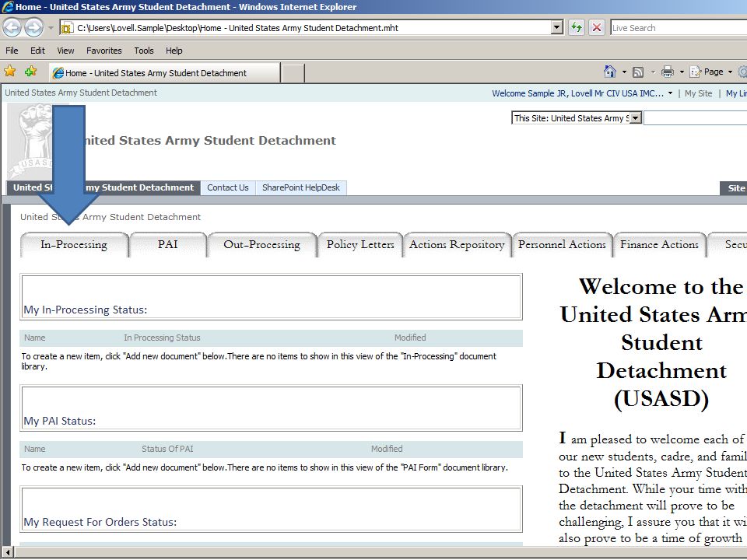Click the My Site link
The image size is (747, 560).
click(699, 93)
